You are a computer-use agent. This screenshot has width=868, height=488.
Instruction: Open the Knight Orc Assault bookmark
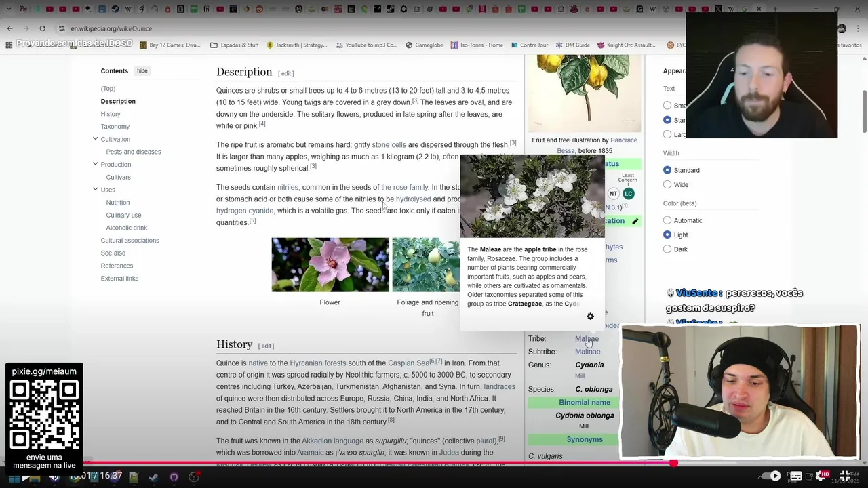click(626, 45)
